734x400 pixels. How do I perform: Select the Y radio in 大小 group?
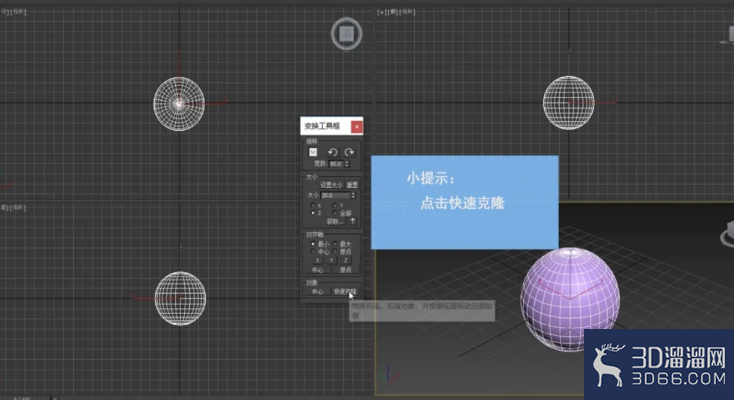335,205
